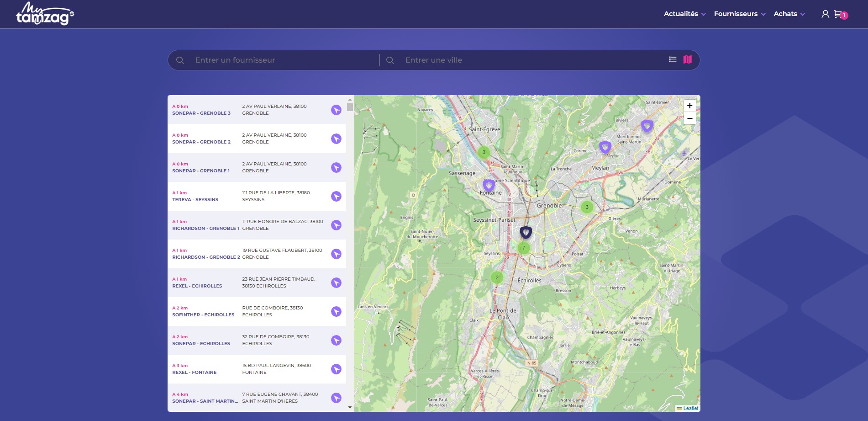Locate REXEL - ECHIROLLES on map

tap(336, 282)
